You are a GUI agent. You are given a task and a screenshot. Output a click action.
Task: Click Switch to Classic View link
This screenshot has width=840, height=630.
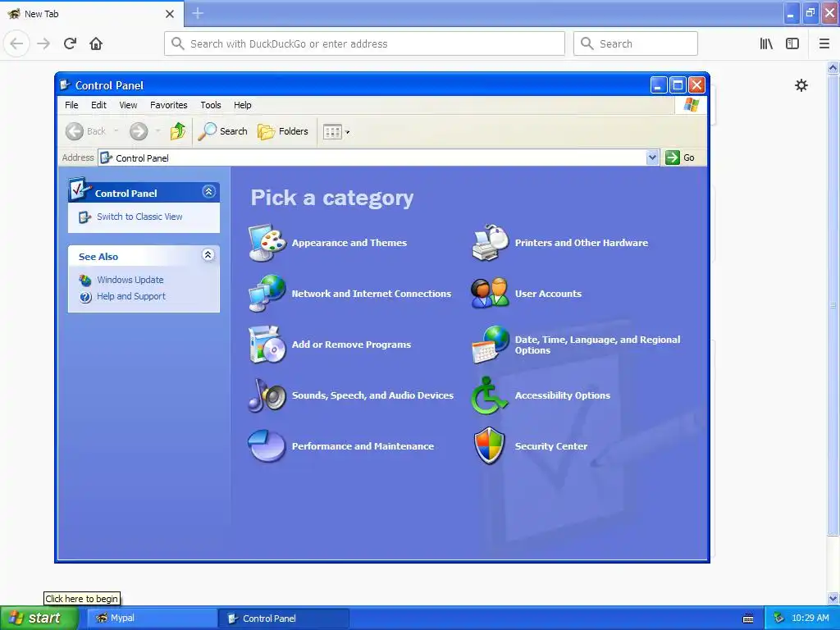[x=139, y=217]
